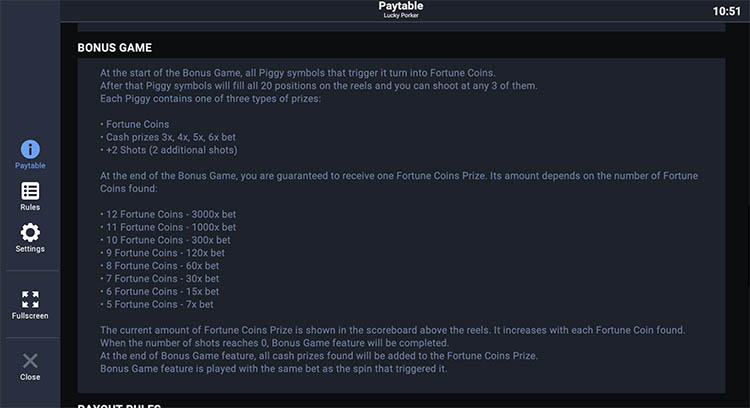Image resolution: width=750 pixels, height=408 pixels.
Task: Click the 6 Fortune Coins 15x bet line
Action: (160, 292)
